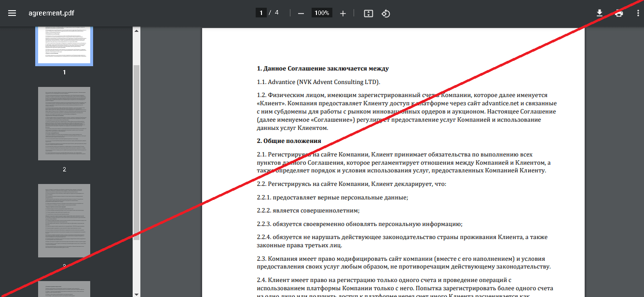Open the more actions three-dot menu
The image size is (644, 297).
coord(638,13)
